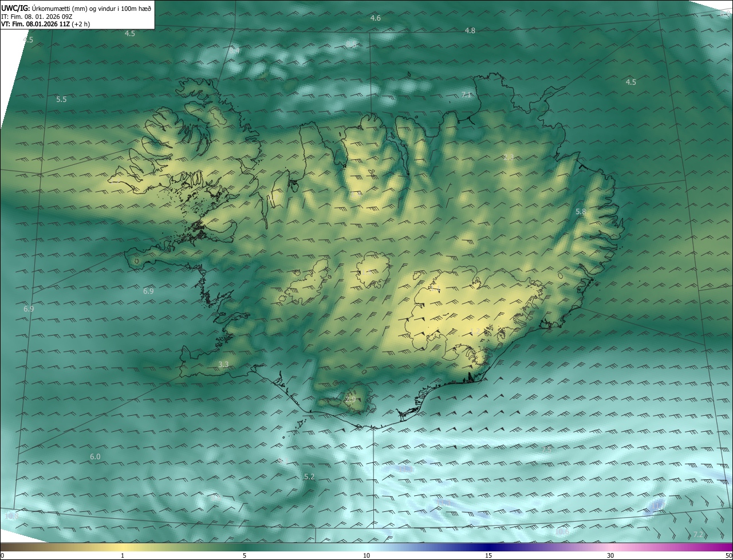Click the 50 tick on the color scale

click(x=728, y=555)
